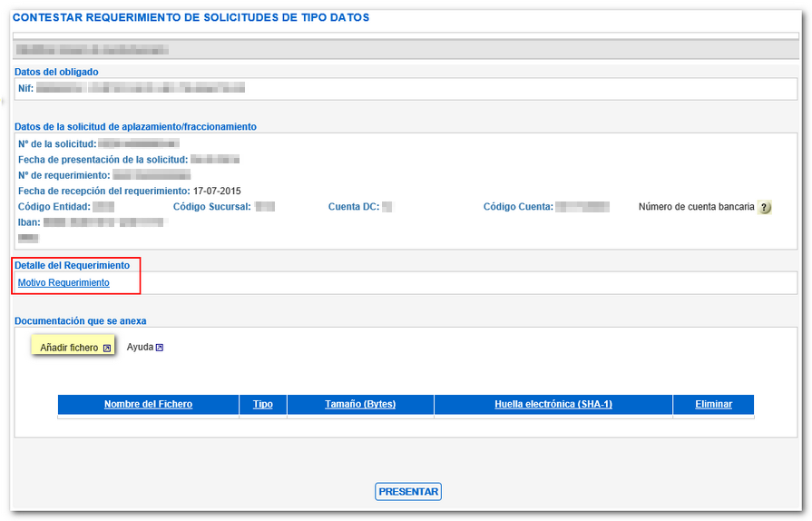Submit the form with PRESENTAR button
812x521 pixels.
tap(407, 492)
